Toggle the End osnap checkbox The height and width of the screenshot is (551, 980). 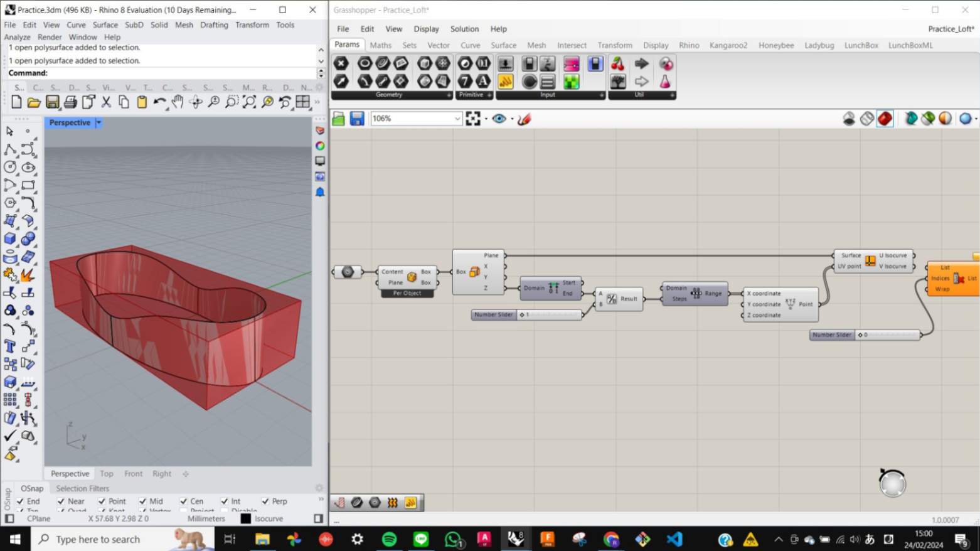(21, 501)
